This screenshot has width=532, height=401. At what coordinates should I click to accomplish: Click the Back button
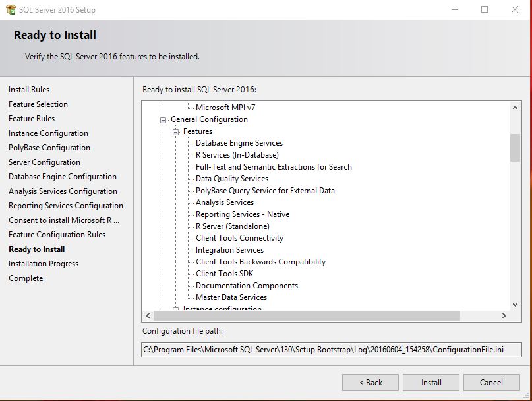[x=370, y=383]
